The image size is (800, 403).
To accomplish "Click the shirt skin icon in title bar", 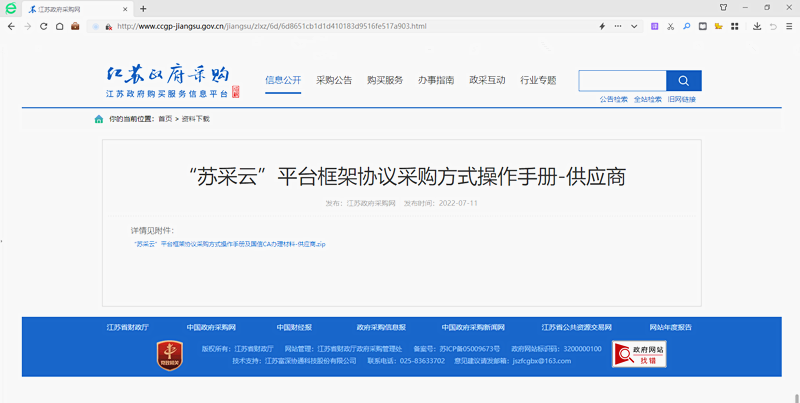I will [723, 8].
